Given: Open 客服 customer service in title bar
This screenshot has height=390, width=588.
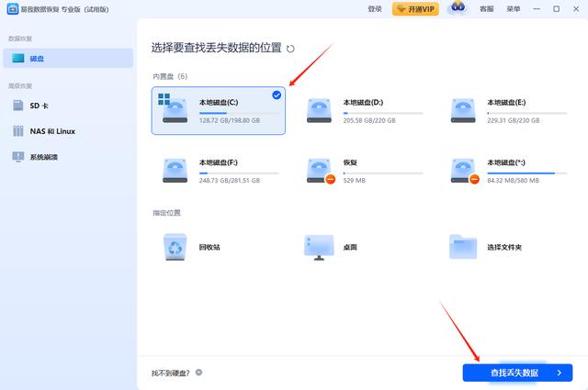Looking at the screenshot, I should (x=486, y=8).
